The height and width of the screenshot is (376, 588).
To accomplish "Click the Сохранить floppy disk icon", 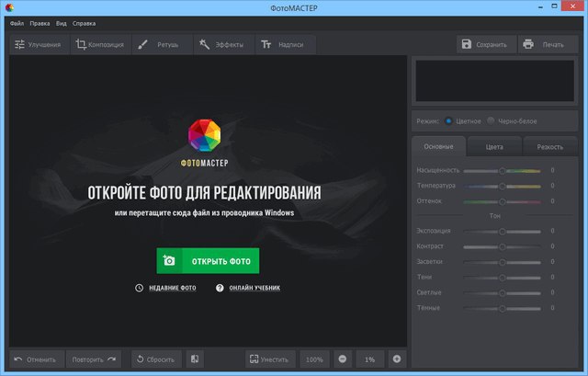I will click(466, 44).
